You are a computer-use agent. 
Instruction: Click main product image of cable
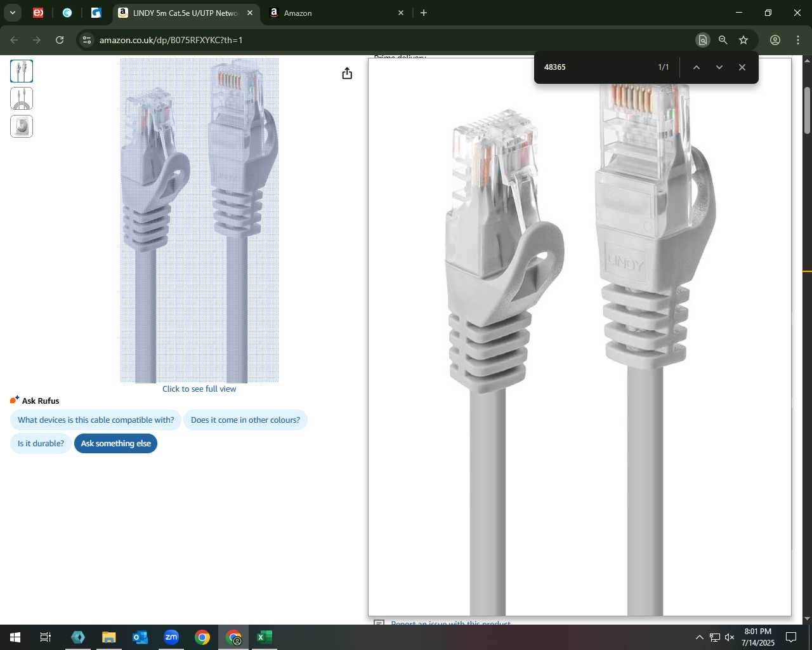click(x=199, y=220)
